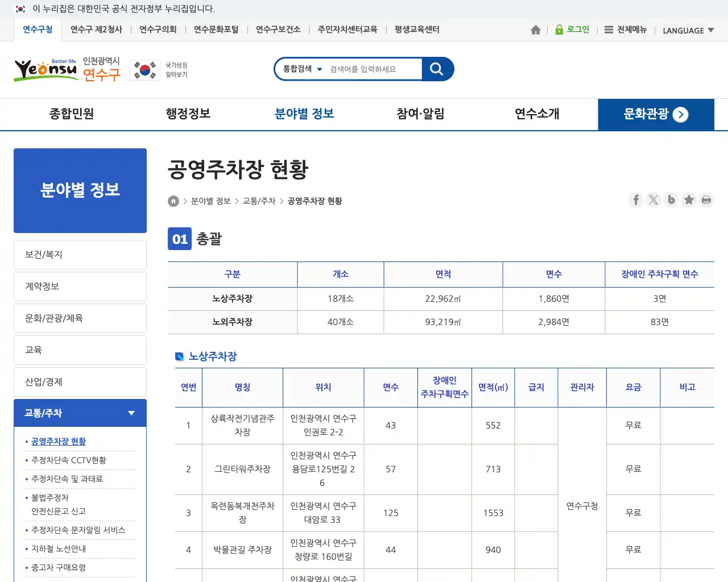Open the 행정정보 main menu

point(188,114)
